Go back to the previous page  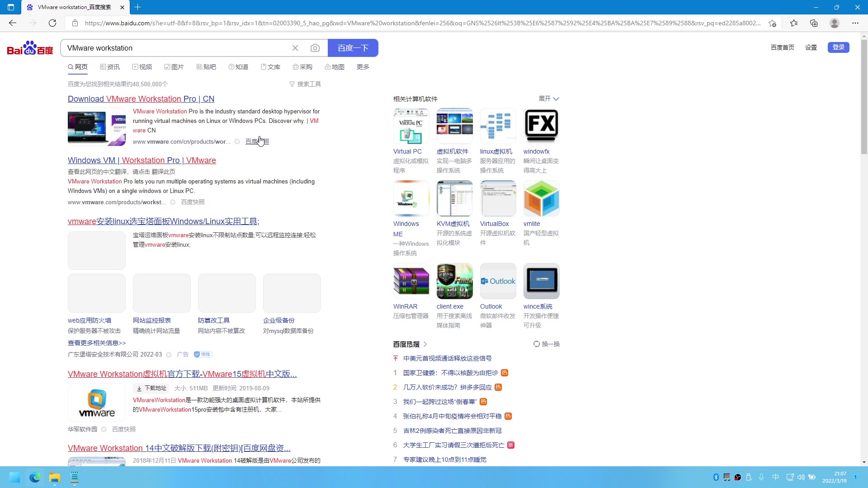point(13,23)
